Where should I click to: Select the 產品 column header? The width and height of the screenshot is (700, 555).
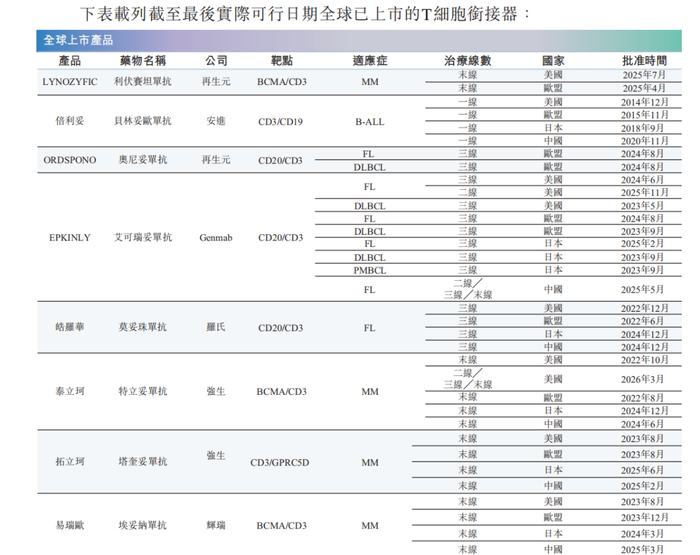70,61
